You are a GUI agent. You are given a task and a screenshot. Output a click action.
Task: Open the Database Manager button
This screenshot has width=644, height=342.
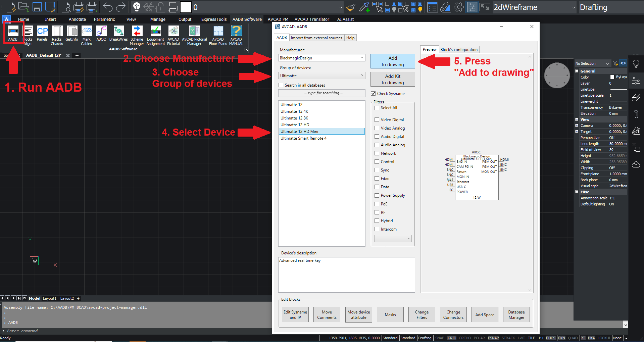[516, 314]
